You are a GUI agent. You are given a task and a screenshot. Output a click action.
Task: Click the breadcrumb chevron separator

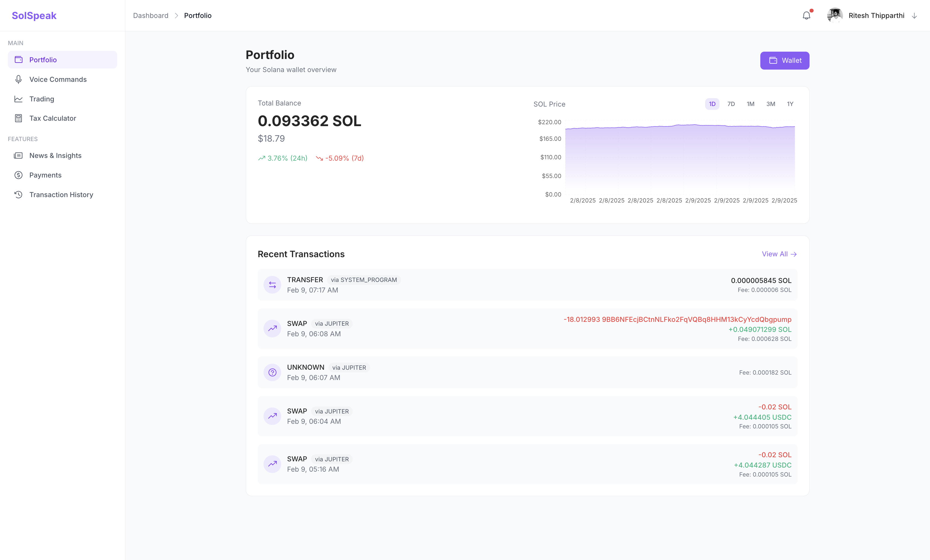[x=176, y=16]
